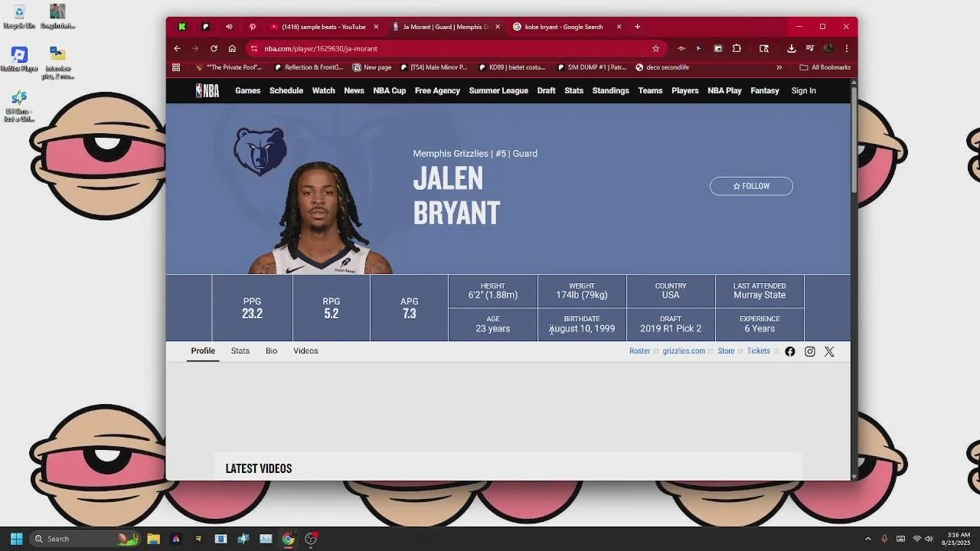Screen dimensions: 980x551
Task: Open the Watch menu item
Action: pyautogui.click(x=323, y=90)
